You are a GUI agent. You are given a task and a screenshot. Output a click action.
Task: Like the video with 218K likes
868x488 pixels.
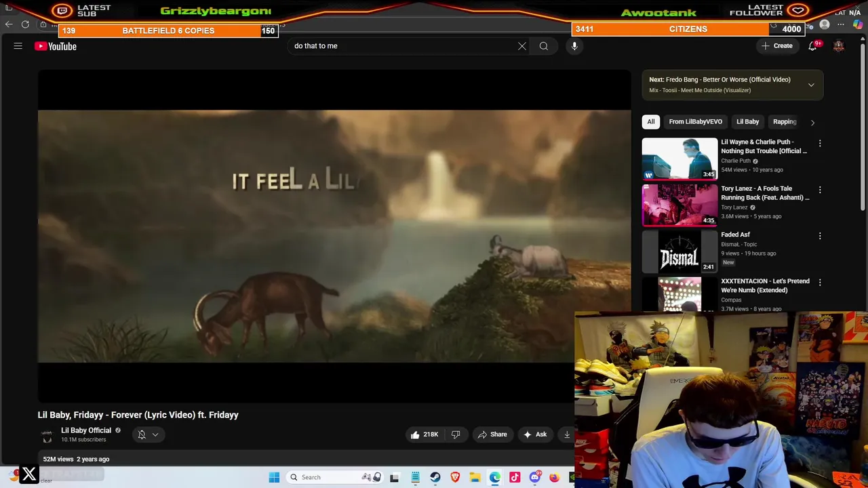[x=425, y=434]
